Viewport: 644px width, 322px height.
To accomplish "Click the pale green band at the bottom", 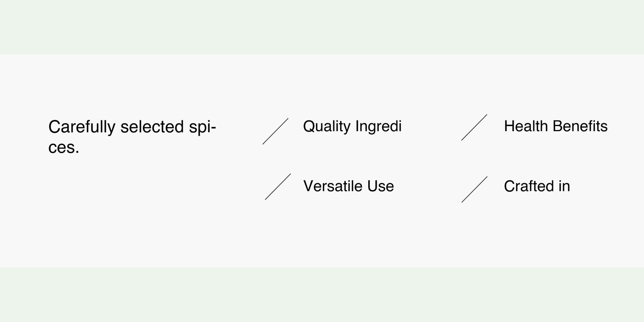I will pyautogui.click(x=322, y=295).
